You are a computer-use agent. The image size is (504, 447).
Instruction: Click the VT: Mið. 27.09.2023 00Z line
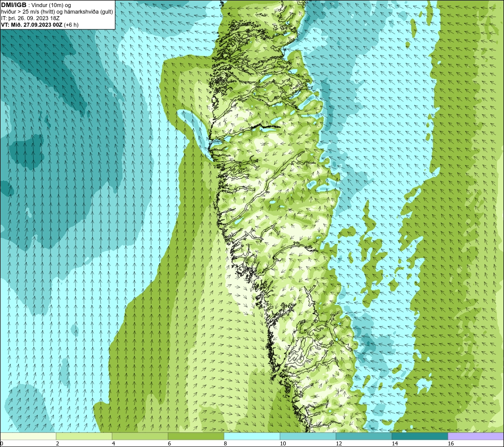39,25
